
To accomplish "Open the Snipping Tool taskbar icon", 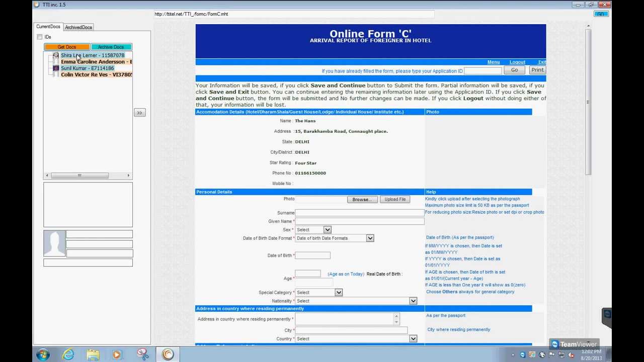I will click(x=143, y=354).
